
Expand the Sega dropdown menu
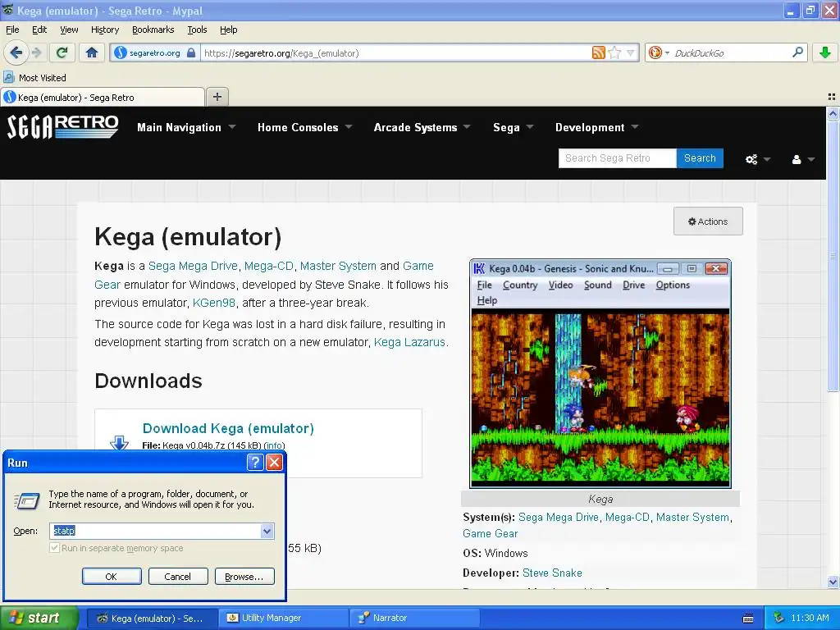514,127
